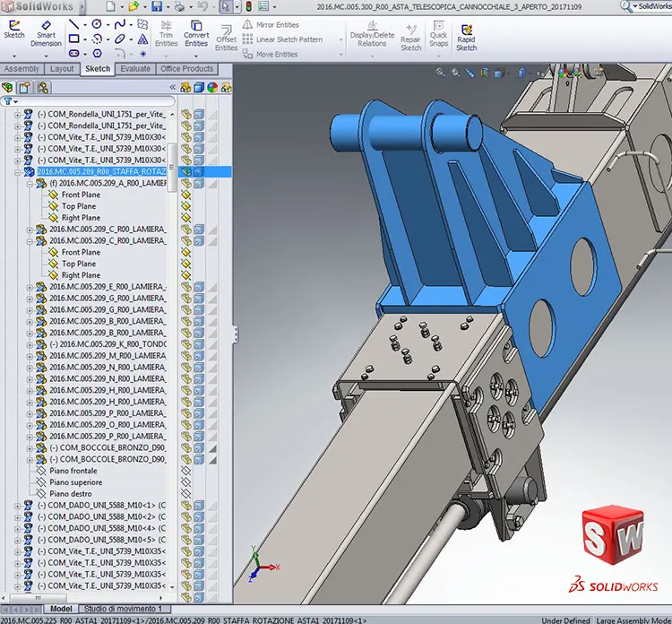The width and height of the screenshot is (672, 624).
Task: Toggle display mode for 209_M_R00_LAMIERA row
Action: [198, 356]
